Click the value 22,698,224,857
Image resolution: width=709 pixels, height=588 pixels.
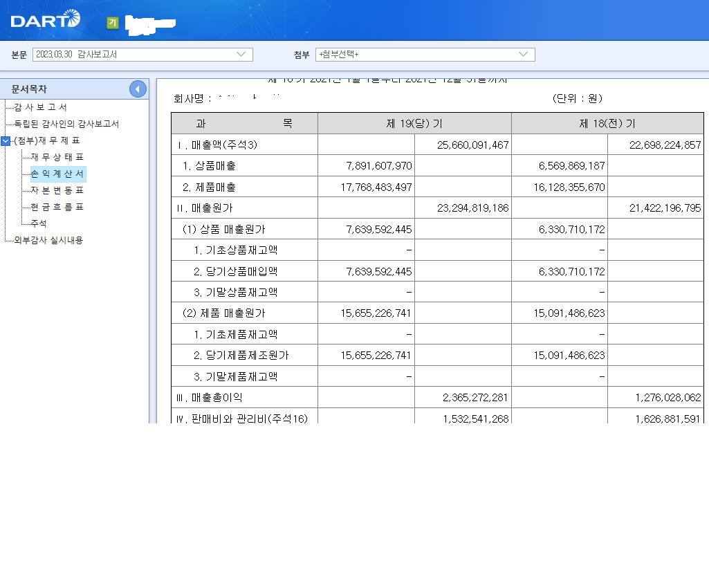coord(665,145)
